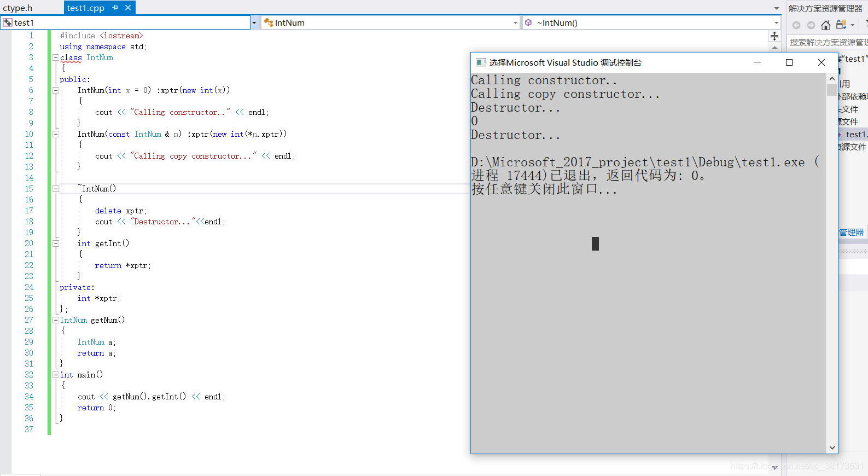The width and height of the screenshot is (868, 476).
Task: Click the 'int *xptr;' member declaration
Action: [x=99, y=298]
